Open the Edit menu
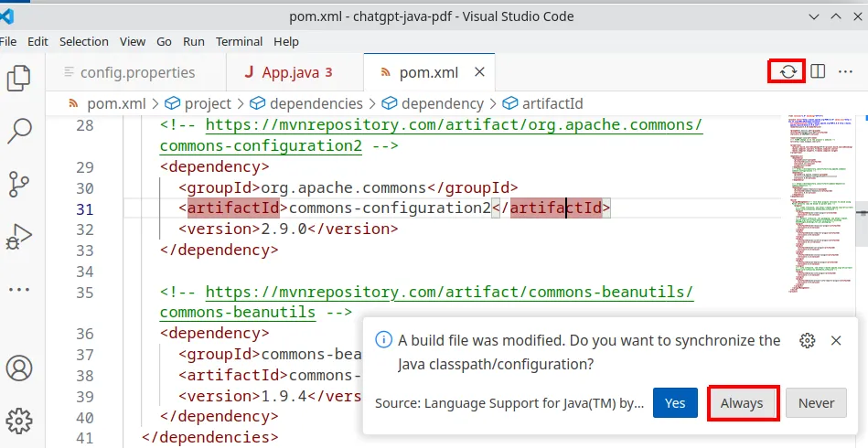Image resolution: width=868 pixels, height=448 pixels. (38, 41)
